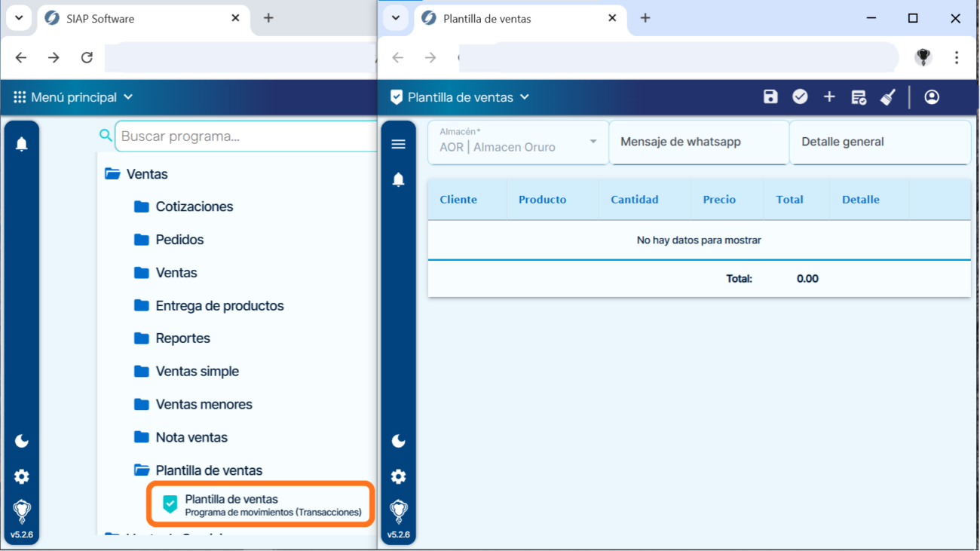Switch to the SIAP Software browser tab
Screen dimensions: 980x551
click(x=136, y=18)
